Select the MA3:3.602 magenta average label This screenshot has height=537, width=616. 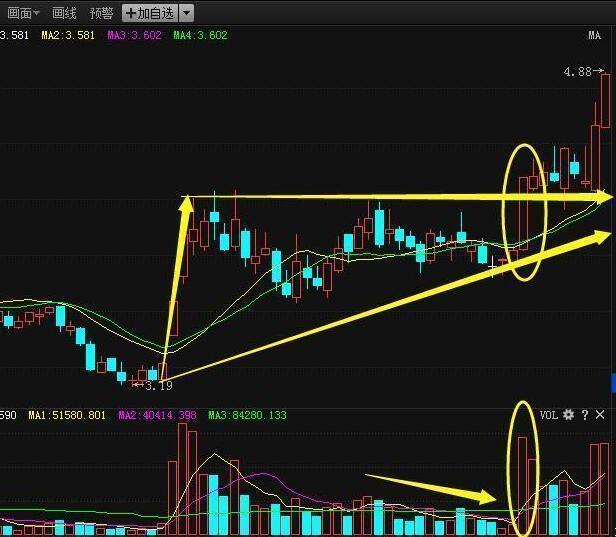click(x=134, y=36)
